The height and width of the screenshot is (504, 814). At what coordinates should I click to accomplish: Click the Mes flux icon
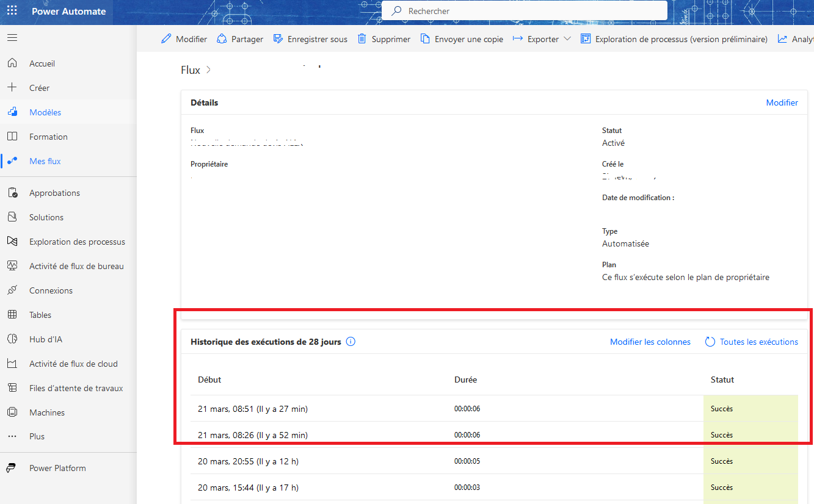12,161
